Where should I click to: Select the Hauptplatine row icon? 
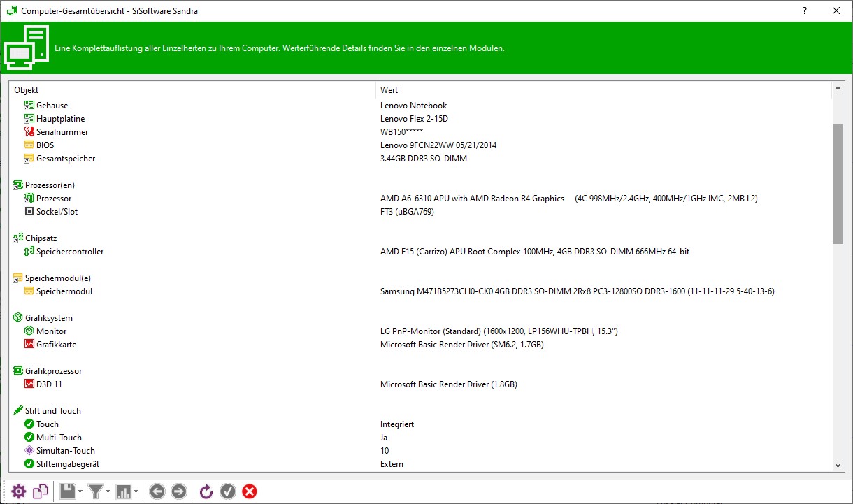(29, 119)
